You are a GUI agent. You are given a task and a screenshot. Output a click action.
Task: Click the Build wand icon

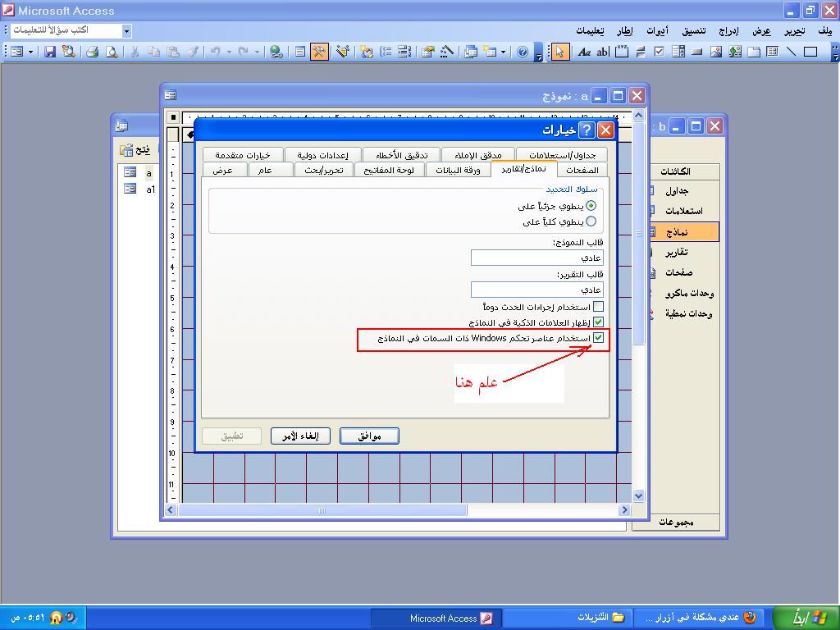click(x=447, y=52)
